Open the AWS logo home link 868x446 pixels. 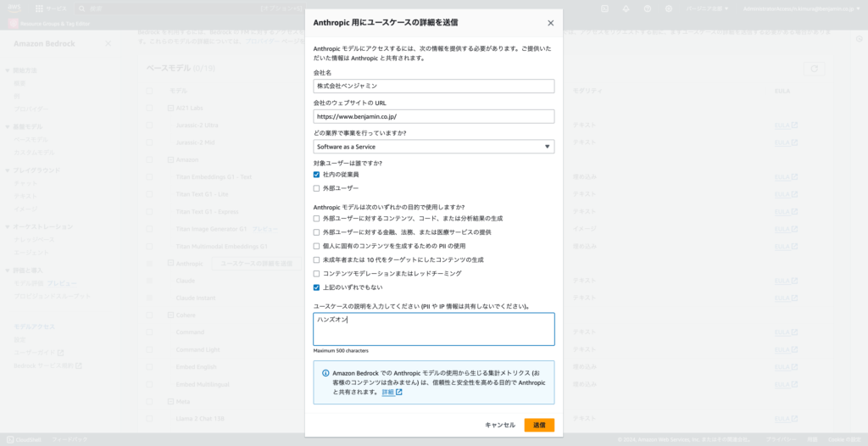tap(14, 8)
